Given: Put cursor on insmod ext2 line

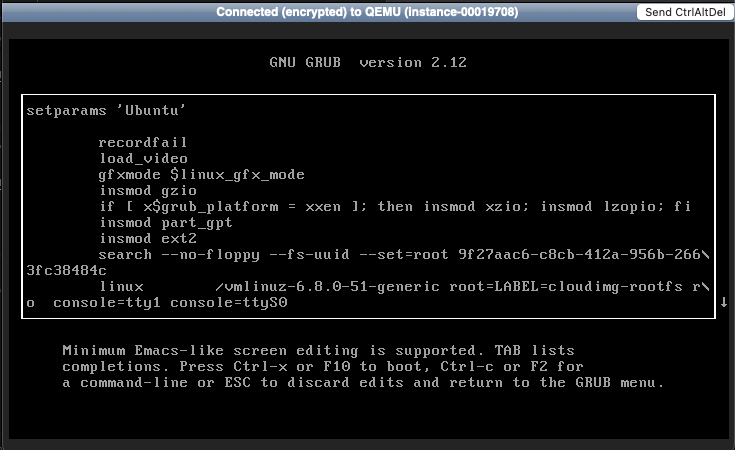Looking at the screenshot, I should tap(147, 238).
